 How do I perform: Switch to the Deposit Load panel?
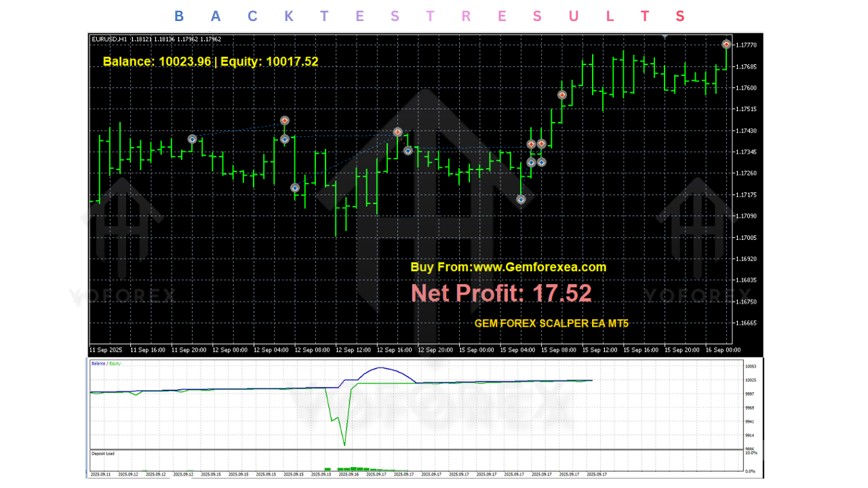[x=102, y=453]
